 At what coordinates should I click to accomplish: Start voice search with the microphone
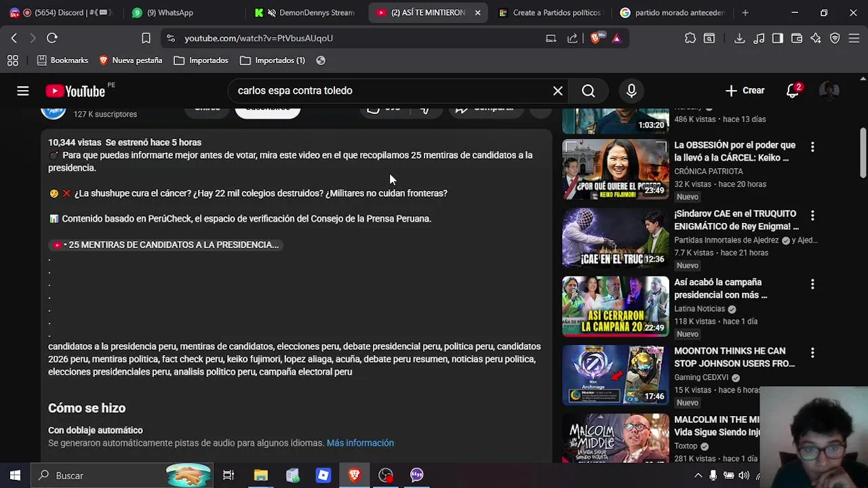coord(631,91)
